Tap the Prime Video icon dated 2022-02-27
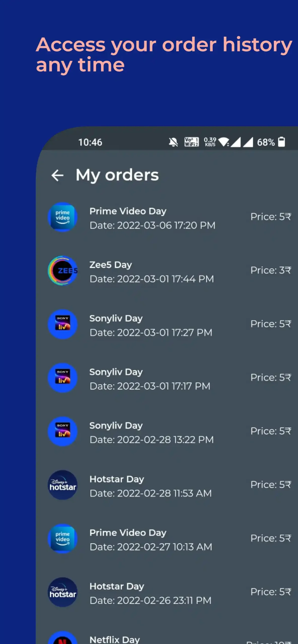Image resolution: width=298 pixels, height=644 pixels. [x=62, y=539]
